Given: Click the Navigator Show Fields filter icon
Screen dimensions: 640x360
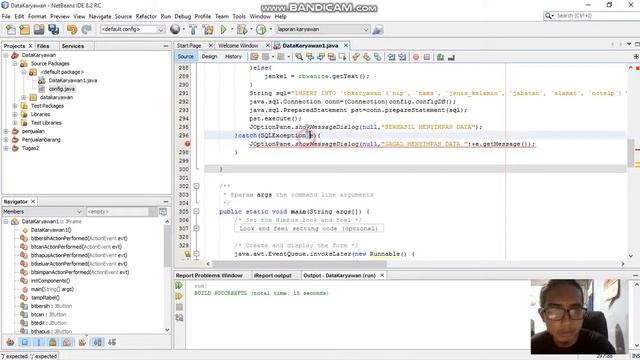Looking at the screenshot, I should coord(24,342).
